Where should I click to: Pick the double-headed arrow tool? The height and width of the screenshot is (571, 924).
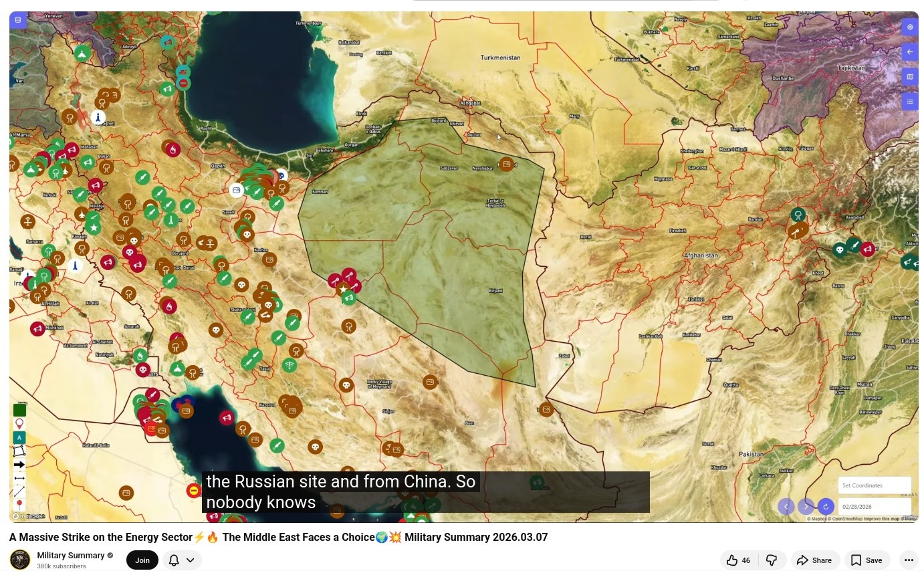tap(19, 478)
